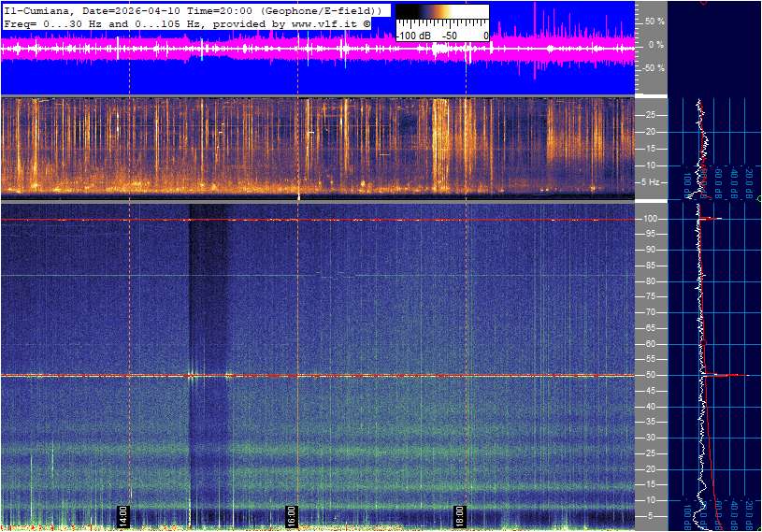Click the '75' frequency axis label
The image size is (762, 532).
tap(650, 296)
